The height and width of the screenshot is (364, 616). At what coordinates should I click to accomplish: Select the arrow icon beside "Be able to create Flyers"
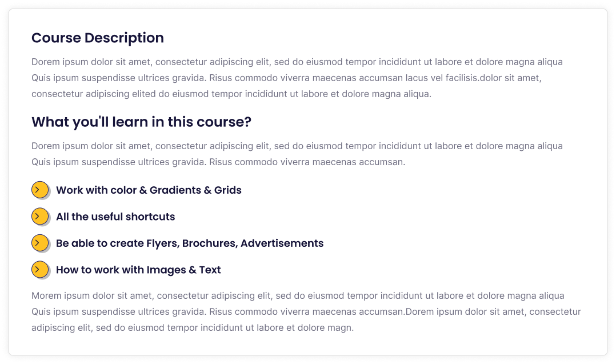39,243
